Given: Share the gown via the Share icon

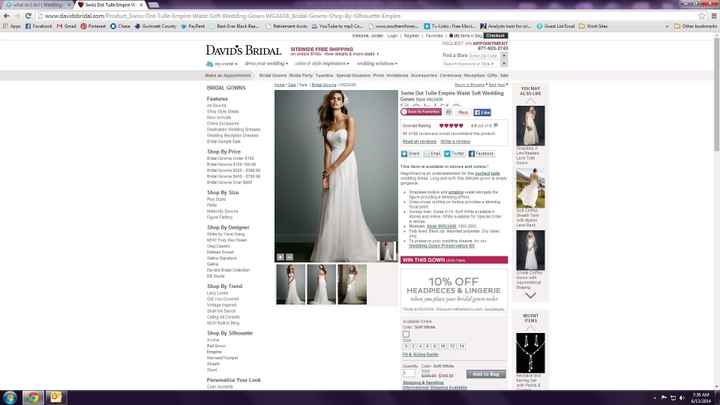Looking at the screenshot, I should (x=411, y=154).
